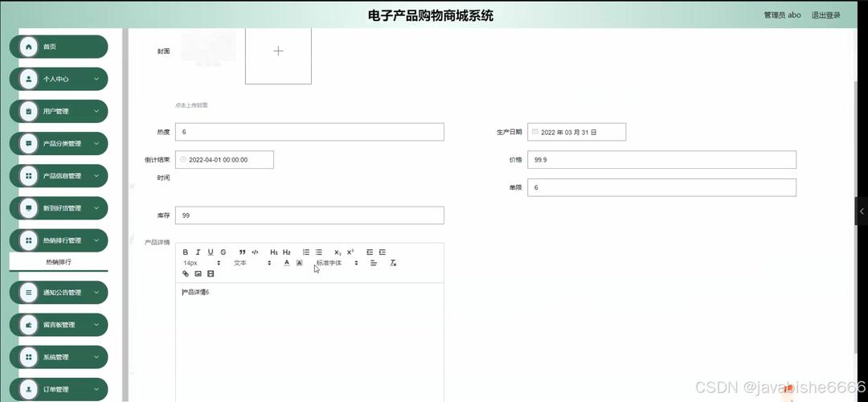This screenshot has width=868, height=402.
Task: Insert a video in the editor
Action: tap(211, 273)
